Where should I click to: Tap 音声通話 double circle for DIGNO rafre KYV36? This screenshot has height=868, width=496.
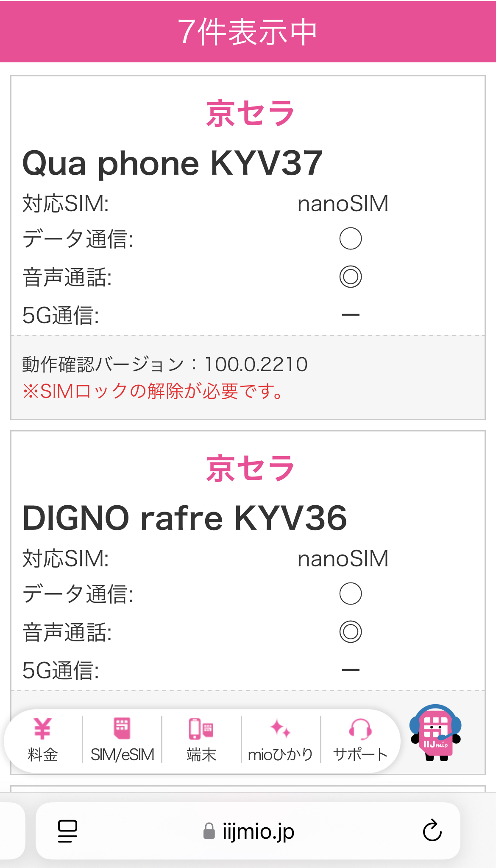[x=351, y=632]
